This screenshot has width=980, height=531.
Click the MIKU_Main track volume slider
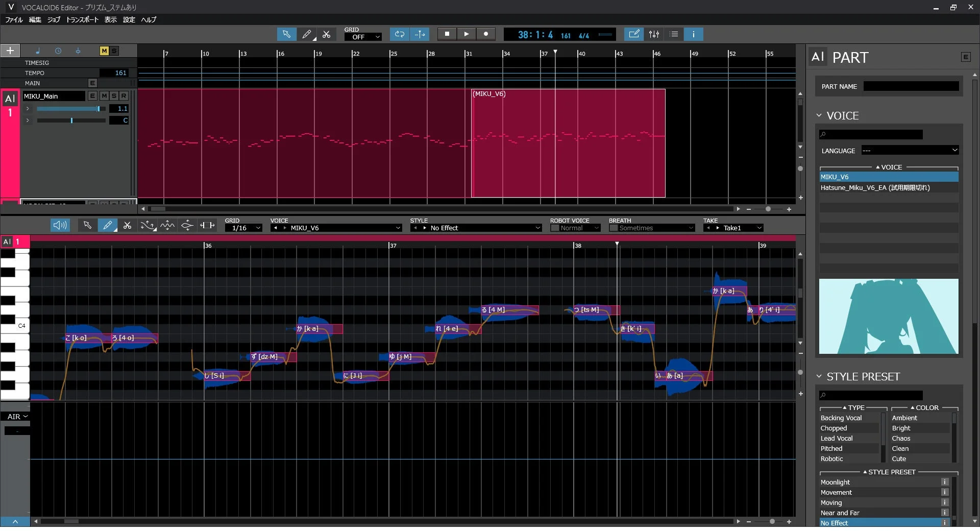[x=70, y=108]
